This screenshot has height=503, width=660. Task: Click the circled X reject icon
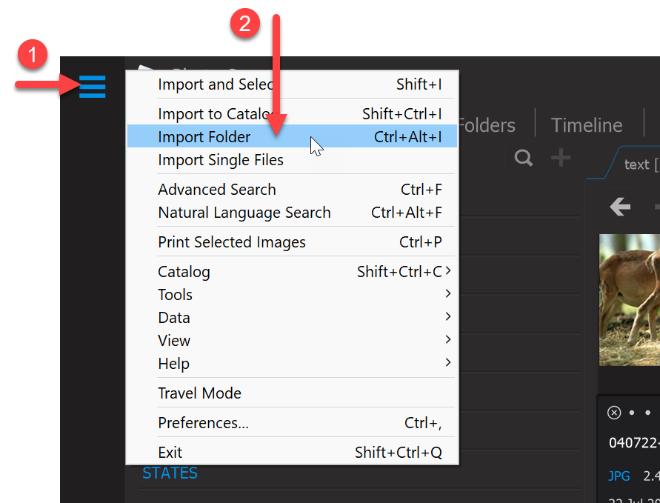(614, 413)
